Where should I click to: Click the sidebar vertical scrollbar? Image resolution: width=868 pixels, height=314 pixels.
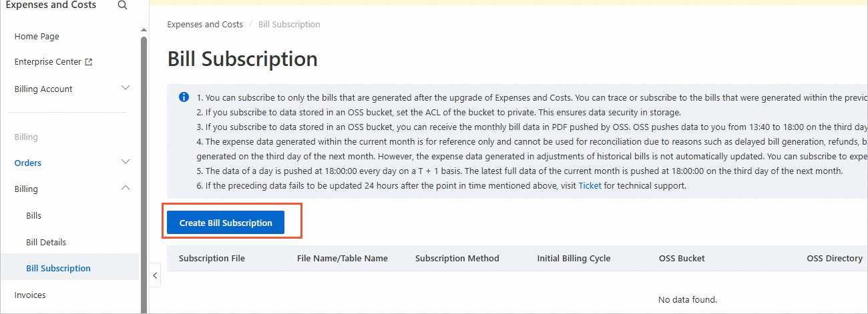tap(144, 167)
